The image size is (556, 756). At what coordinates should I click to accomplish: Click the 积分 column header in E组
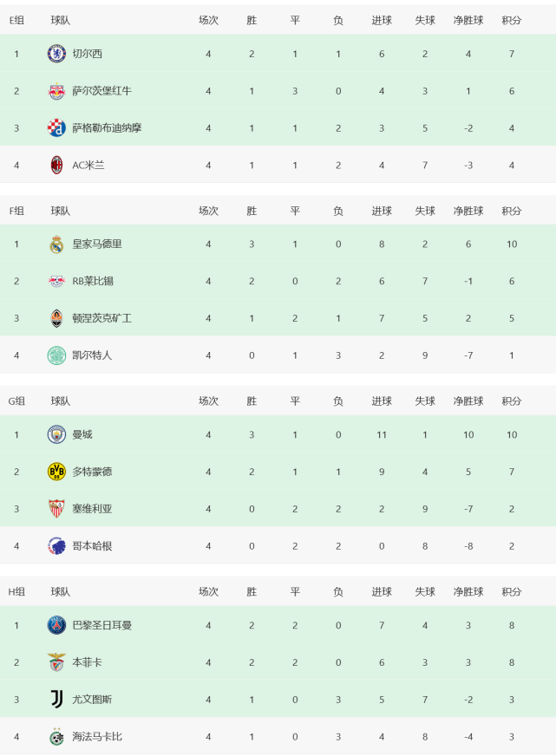click(512, 20)
